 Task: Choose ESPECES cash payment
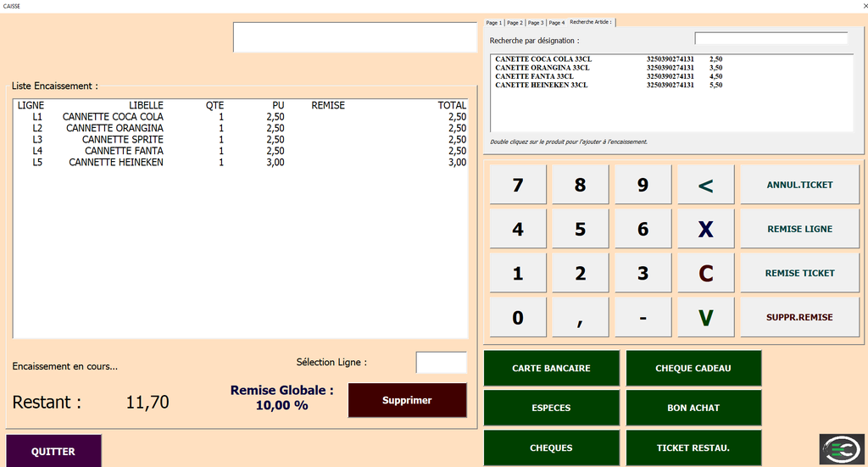pos(551,409)
